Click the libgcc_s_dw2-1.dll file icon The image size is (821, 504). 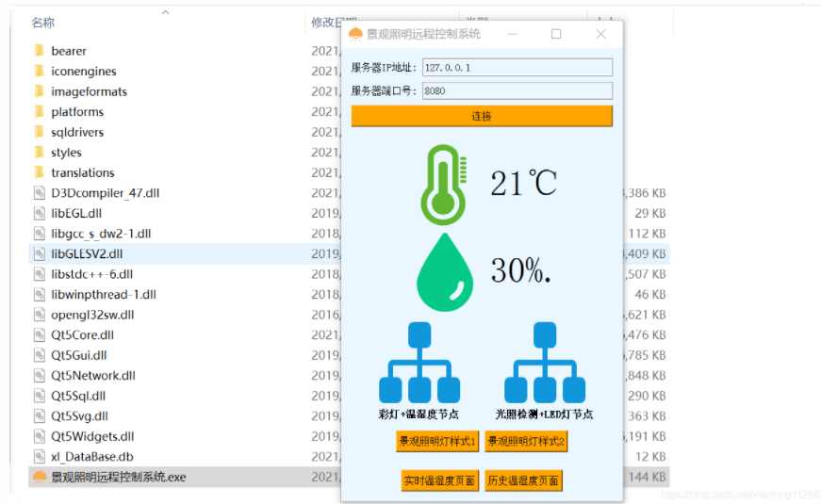(x=40, y=234)
